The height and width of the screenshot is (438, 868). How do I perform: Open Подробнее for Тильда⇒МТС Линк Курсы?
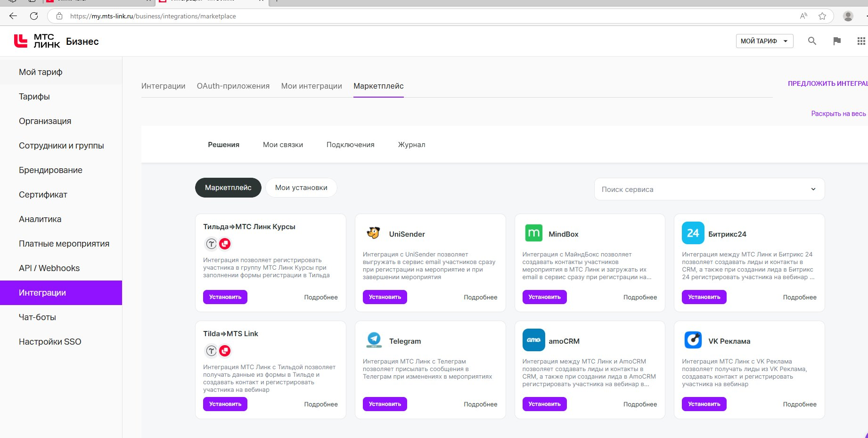[321, 297]
